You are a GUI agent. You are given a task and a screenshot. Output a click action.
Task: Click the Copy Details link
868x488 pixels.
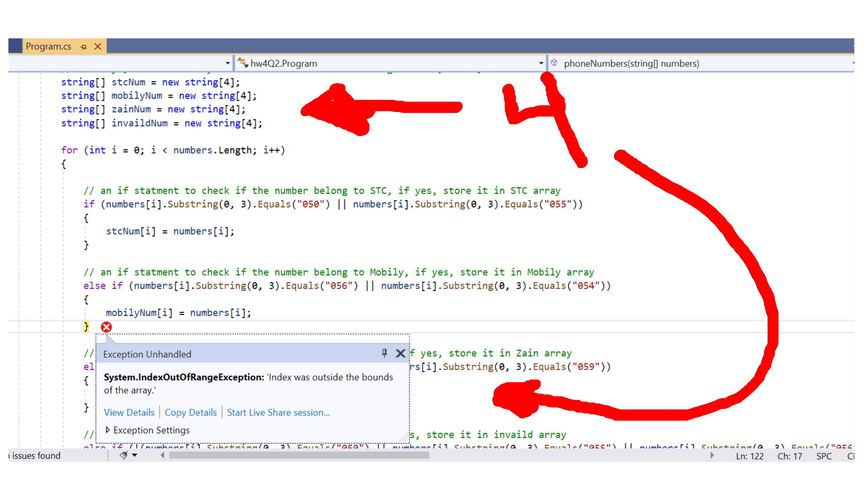(x=190, y=413)
